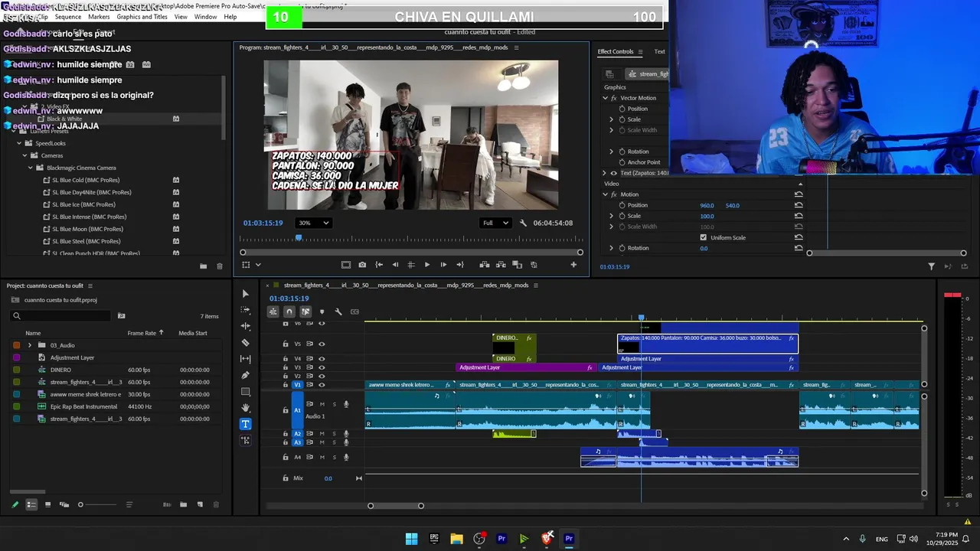Mute audio track A1

[322, 404]
